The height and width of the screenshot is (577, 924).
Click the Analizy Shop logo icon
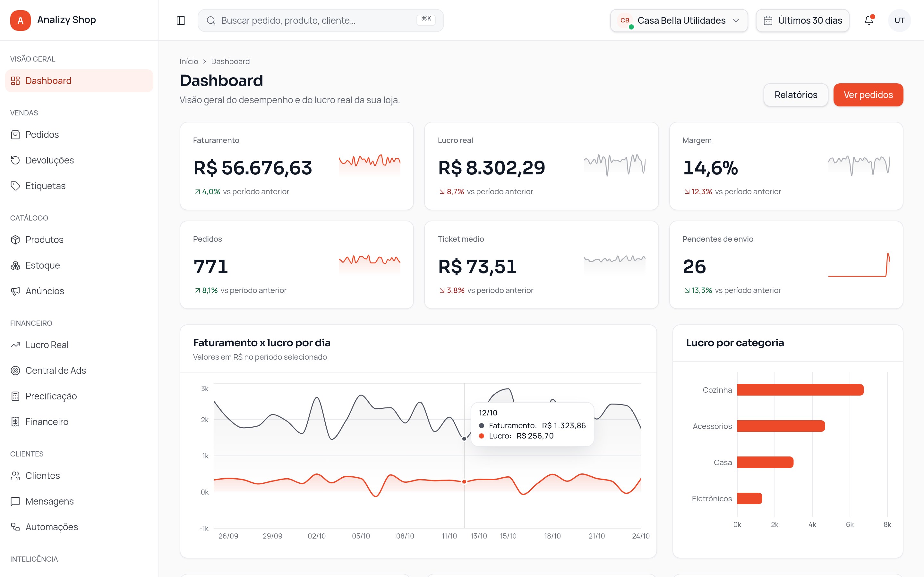tap(21, 21)
